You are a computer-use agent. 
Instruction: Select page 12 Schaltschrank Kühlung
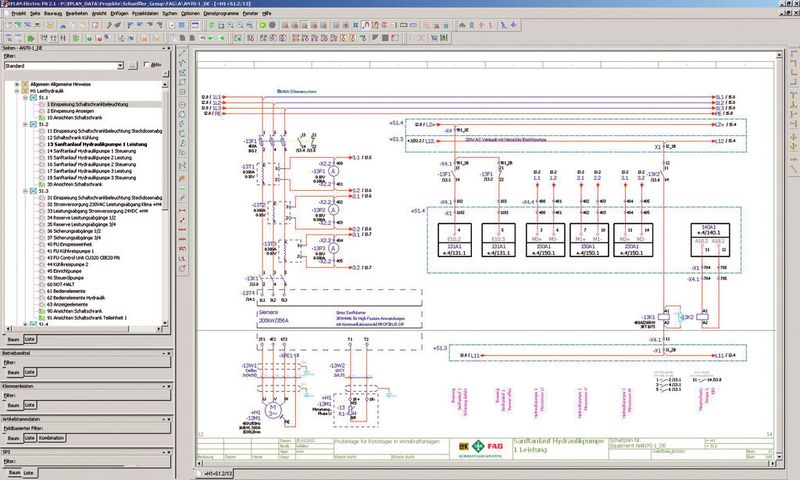(72, 138)
